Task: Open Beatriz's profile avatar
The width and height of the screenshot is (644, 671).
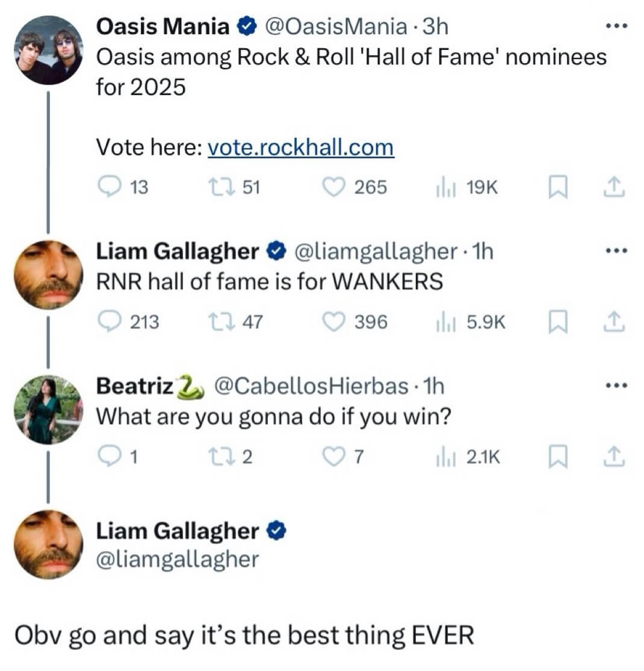Action: pos(49,410)
